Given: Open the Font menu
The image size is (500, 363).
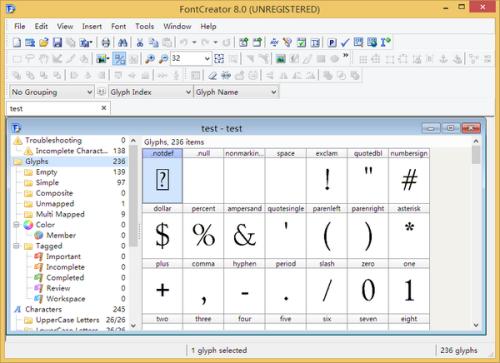Looking at the screenshot, I should (118, 26).
